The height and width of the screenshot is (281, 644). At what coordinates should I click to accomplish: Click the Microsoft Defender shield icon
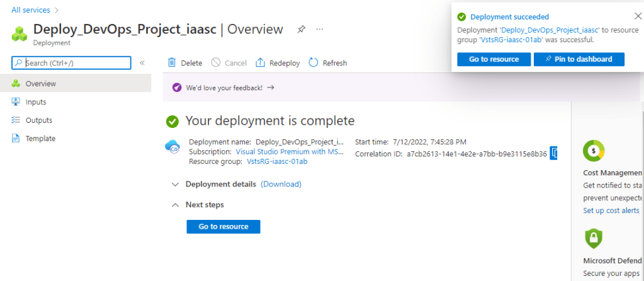pyautogui.click(x=594, y=238)
